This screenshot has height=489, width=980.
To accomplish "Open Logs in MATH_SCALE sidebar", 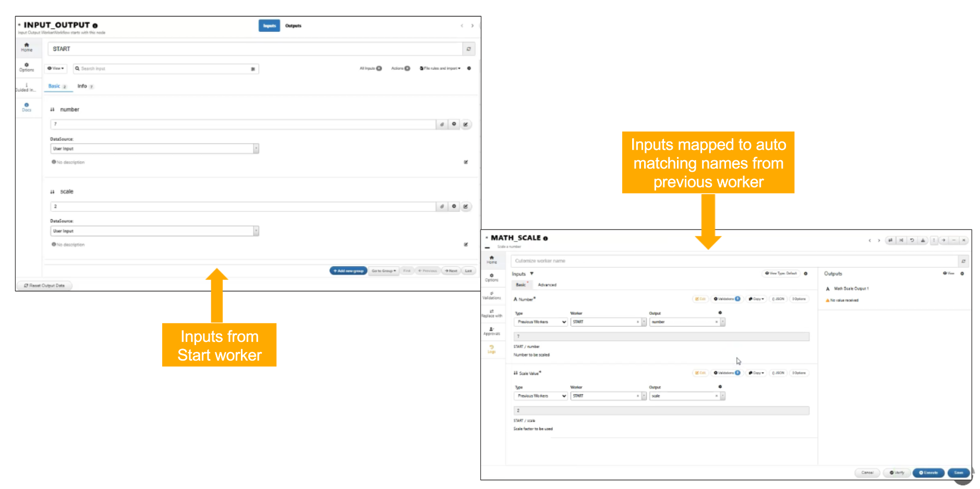I will (492, 350).
